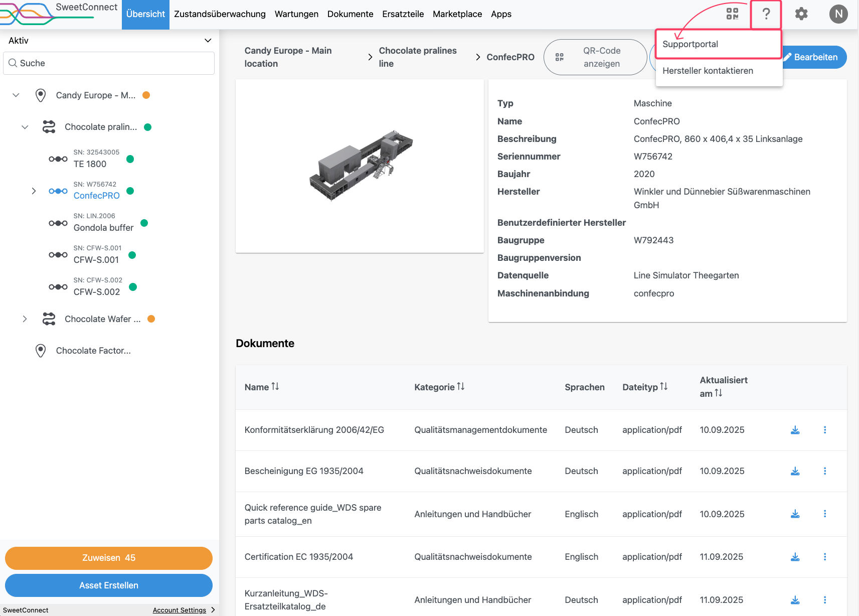Image resolution: width=859 pixels, height=616 pixels.
Task: Click the Baugruppe value W792443
Action: (x=653, y=240)
